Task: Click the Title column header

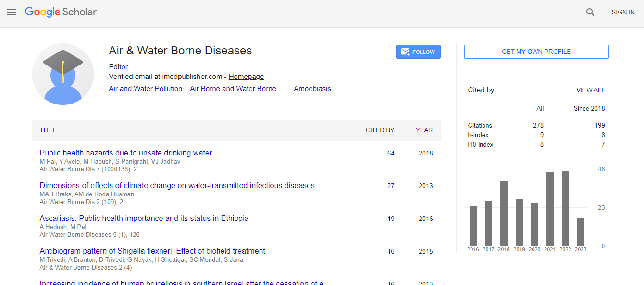Action: pos(48,130)
